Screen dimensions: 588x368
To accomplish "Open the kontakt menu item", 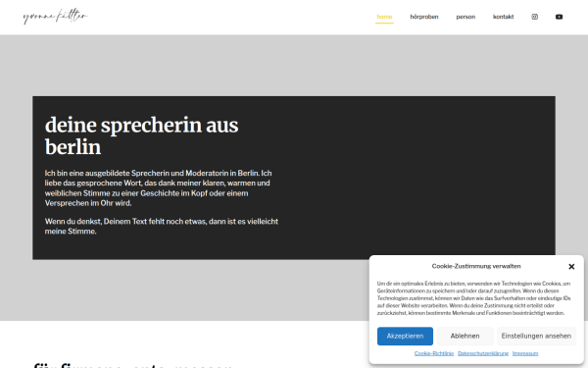I will click(503, 17).
